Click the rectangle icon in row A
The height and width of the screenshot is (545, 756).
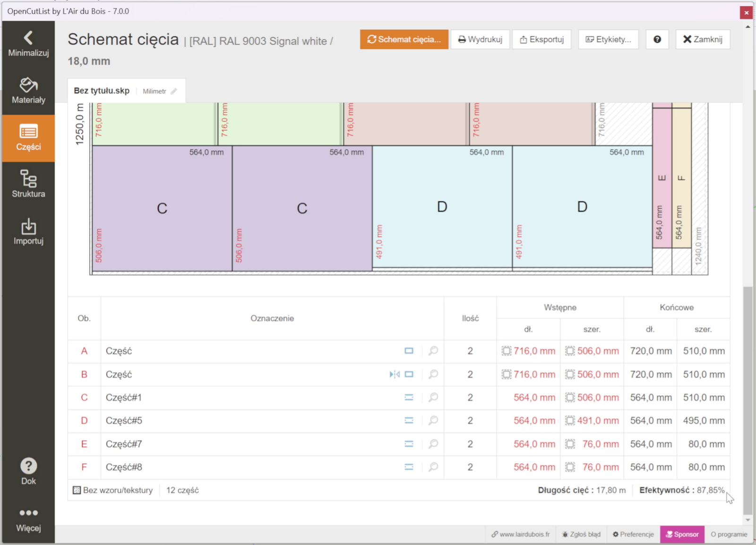[x=409, y=351]
